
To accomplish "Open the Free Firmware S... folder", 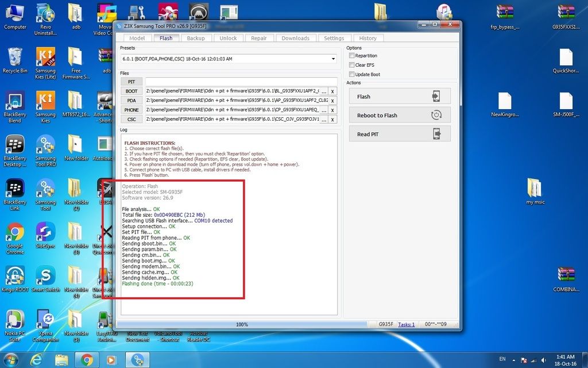I will (x=76, y=63).
